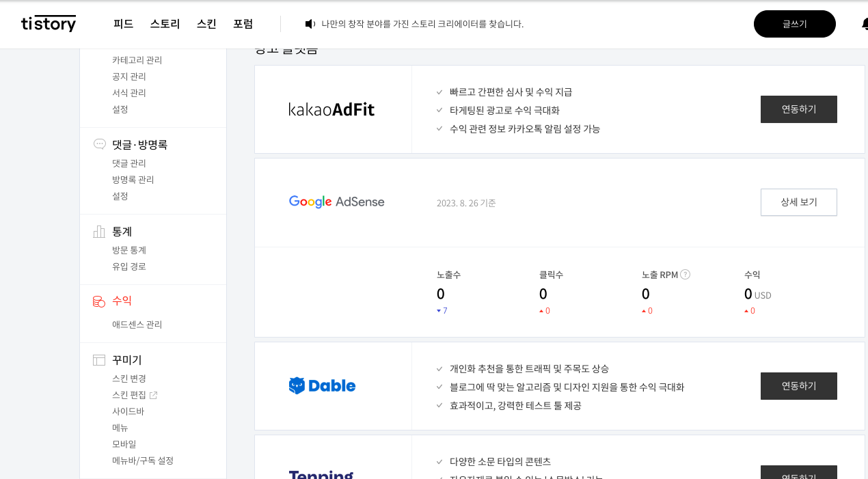Open 애드센스 관리

click(x=137, y=325)
